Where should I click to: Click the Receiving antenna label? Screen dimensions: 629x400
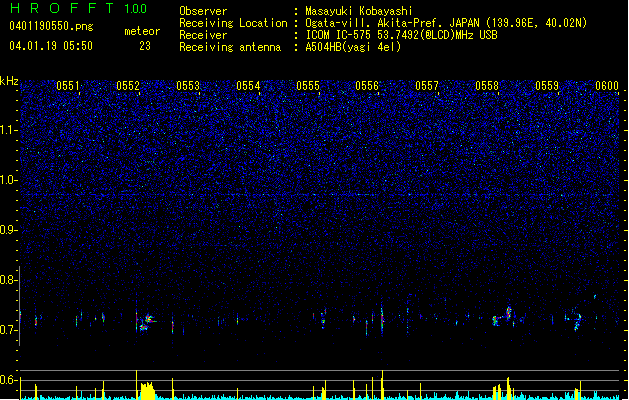pos(230,47)
